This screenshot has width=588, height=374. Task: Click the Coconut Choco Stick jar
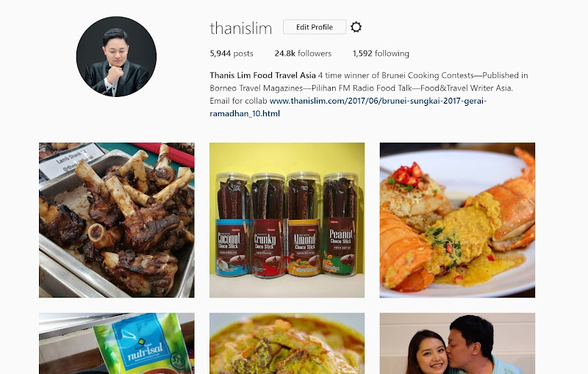(x=232, y=225)
